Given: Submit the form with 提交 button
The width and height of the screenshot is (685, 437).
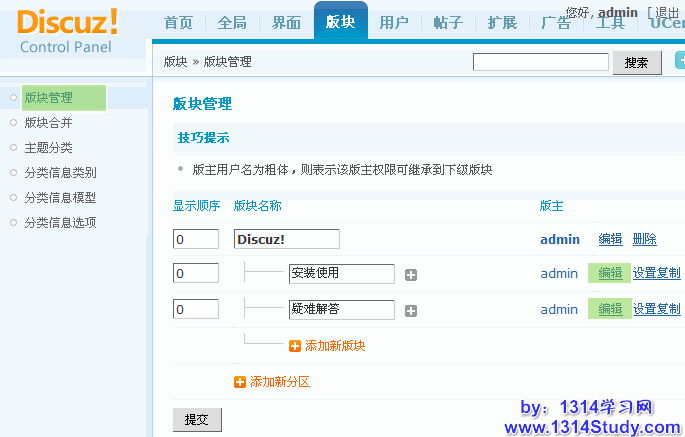Looking at the screenshot, I should (x=197, y=420).
